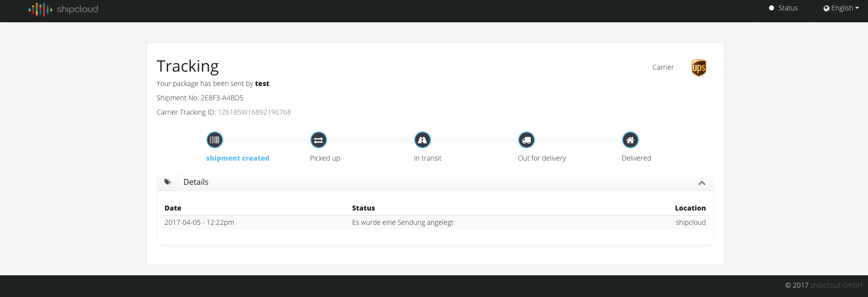The height and width of the screenshot is (297, 868).
Task: Click the Date column header
Action: tap(173, 208)
